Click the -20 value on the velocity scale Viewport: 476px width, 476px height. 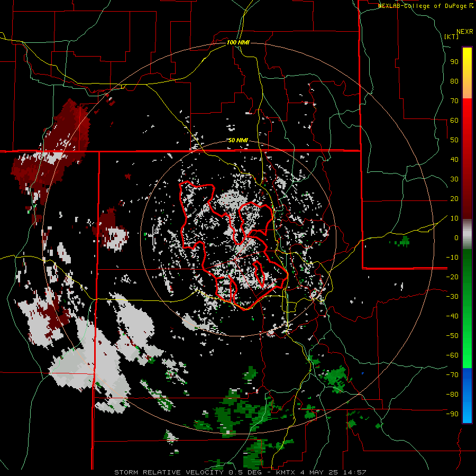tap(452, 277)
